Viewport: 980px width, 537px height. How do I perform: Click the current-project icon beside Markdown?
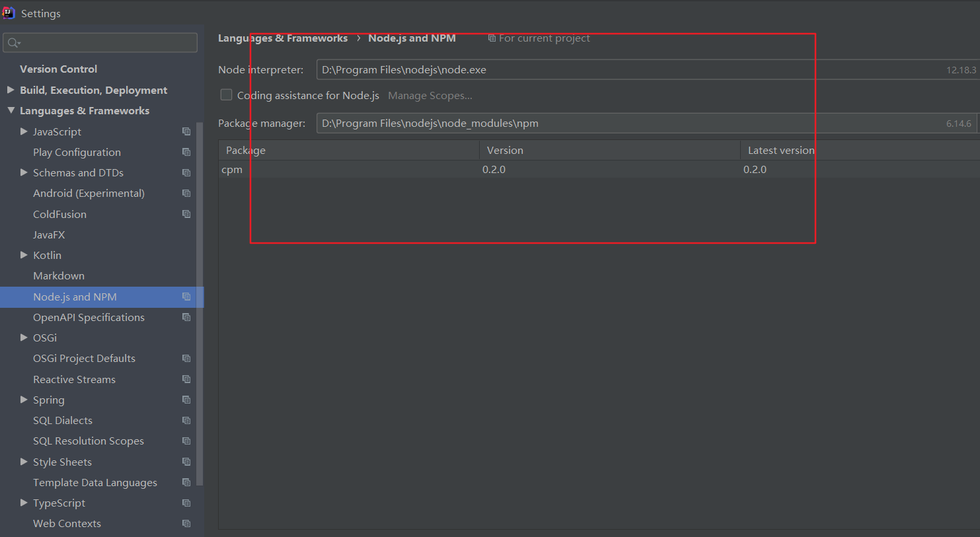click(186, 275)
